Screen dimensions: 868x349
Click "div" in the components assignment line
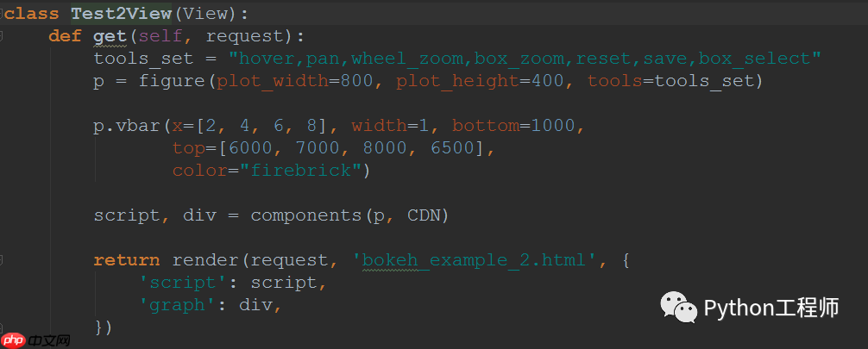pyautogui.click(x=199, y=215)
